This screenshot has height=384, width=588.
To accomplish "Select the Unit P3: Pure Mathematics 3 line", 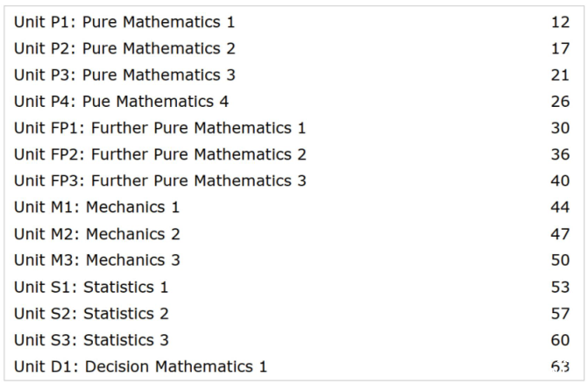I will [124, 75].
